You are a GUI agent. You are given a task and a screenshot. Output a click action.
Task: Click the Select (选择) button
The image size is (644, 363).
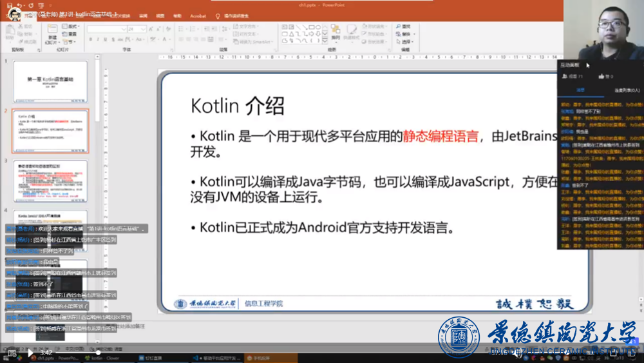click(x=405, y=42)
